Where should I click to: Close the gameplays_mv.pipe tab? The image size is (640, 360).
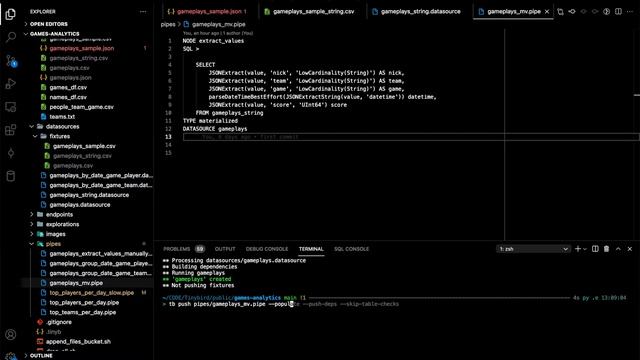click(547, 12)
